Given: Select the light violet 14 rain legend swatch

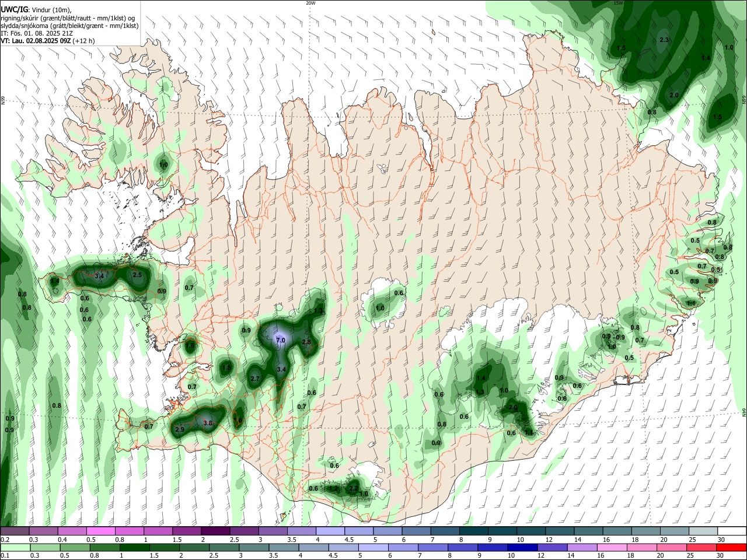Looking at the screenshot, I should click(x=581, y=547).
